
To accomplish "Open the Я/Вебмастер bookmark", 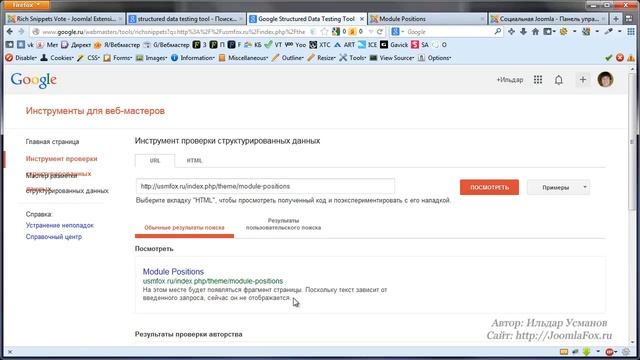I will pyautogui.click(x=117, y=45).
